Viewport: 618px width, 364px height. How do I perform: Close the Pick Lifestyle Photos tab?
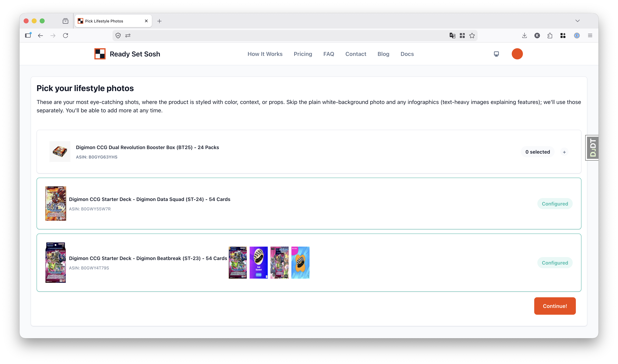click(146, 21)
